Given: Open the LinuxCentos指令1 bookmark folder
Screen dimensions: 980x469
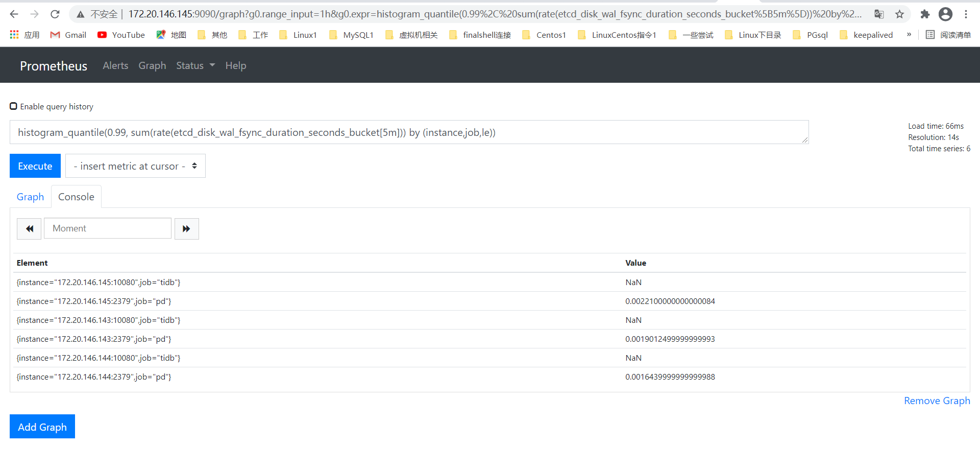Looking at the screenshot, I should [x=617, y=35].
